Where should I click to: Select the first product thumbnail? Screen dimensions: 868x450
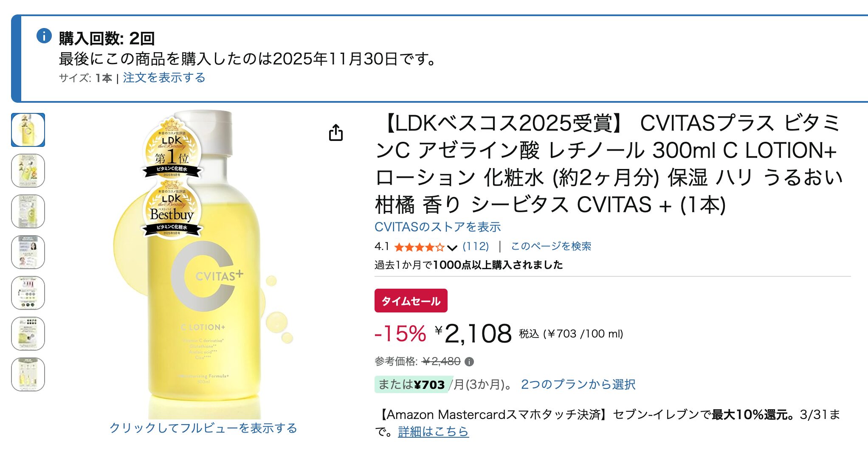click(x=28, y=130)
